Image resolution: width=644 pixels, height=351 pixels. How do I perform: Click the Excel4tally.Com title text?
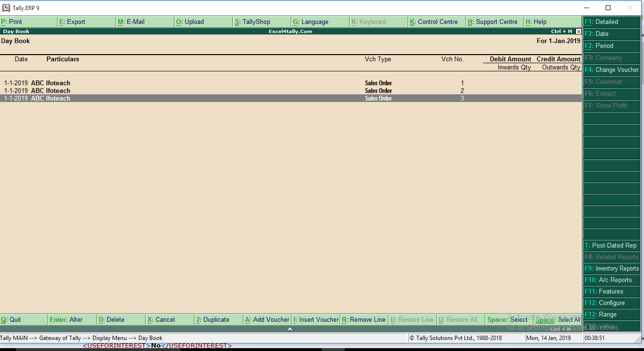coord(291,32)
